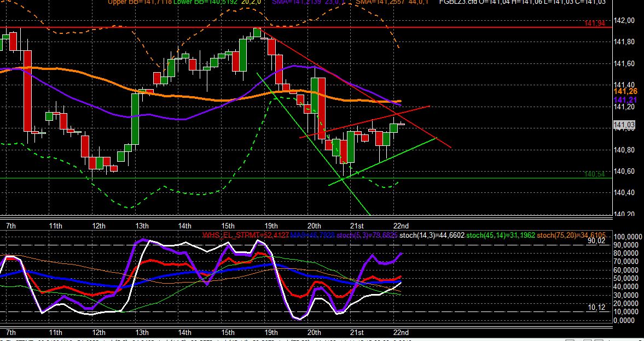
Task: Click the 140,40 price axis label
Action: [x=624, y=193]
